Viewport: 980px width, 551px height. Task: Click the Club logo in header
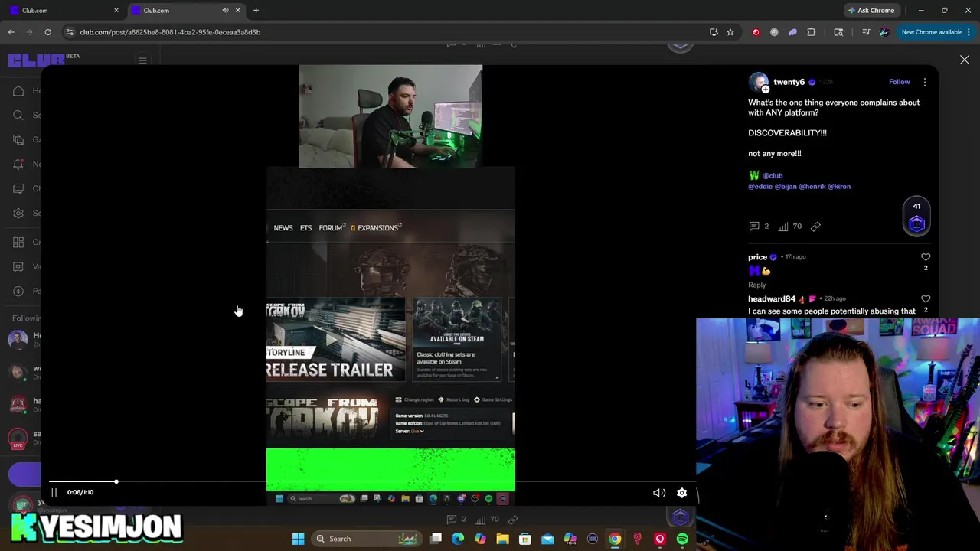[37, 60]
